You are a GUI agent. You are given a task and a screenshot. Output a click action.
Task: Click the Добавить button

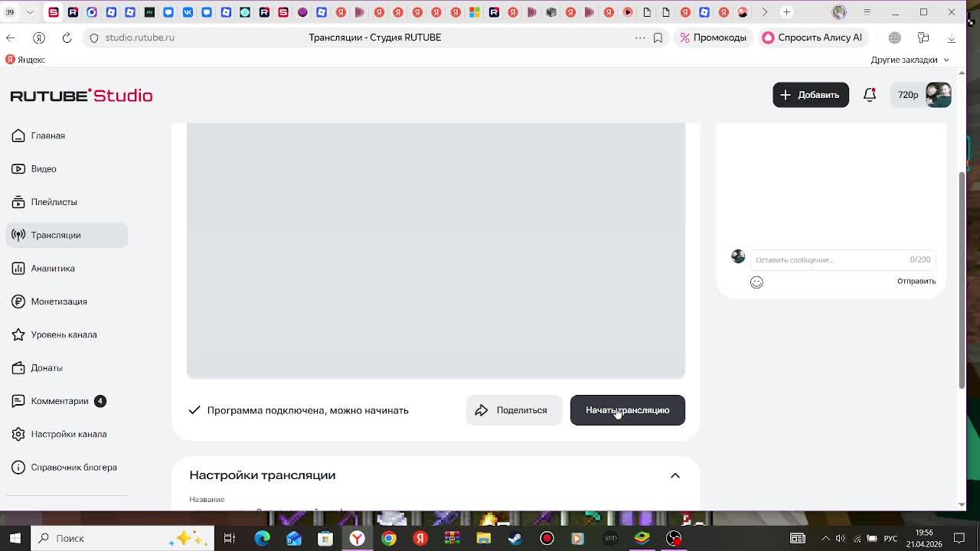pyautogui.click(x=810, y=95)
